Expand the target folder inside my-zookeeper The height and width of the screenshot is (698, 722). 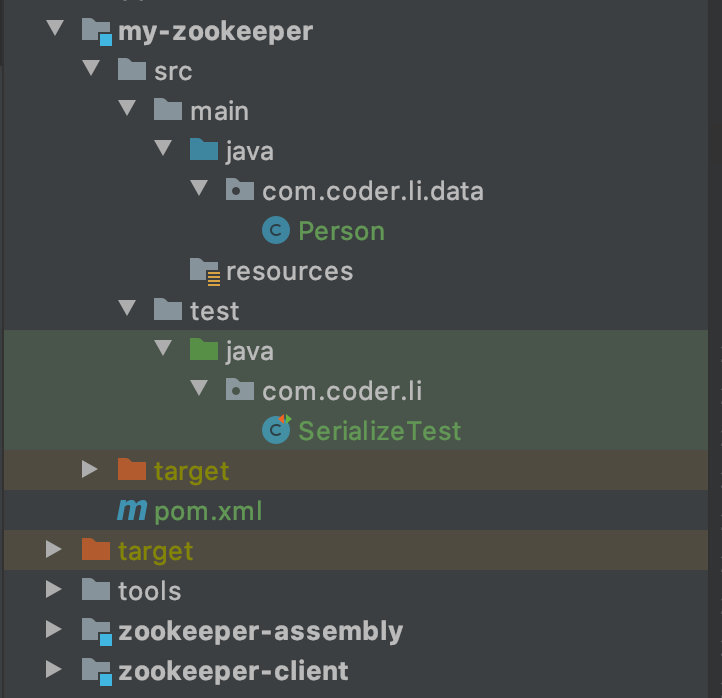pyautogui.click(x=91, y=470)
